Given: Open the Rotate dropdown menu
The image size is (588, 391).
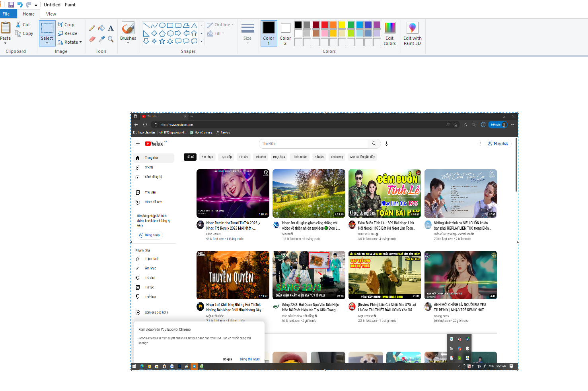Looking at the screenshot, I should pyautogui.click(x=80, y=42).
